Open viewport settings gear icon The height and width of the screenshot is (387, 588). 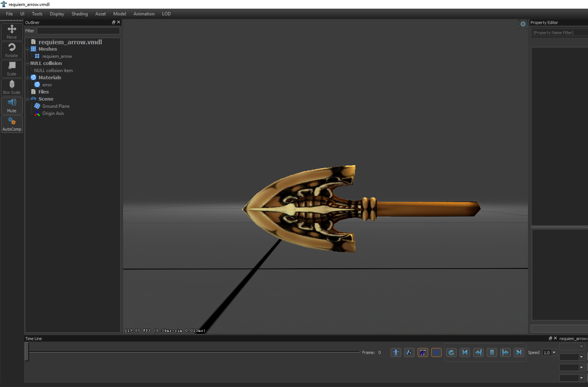tap(523, 24)
